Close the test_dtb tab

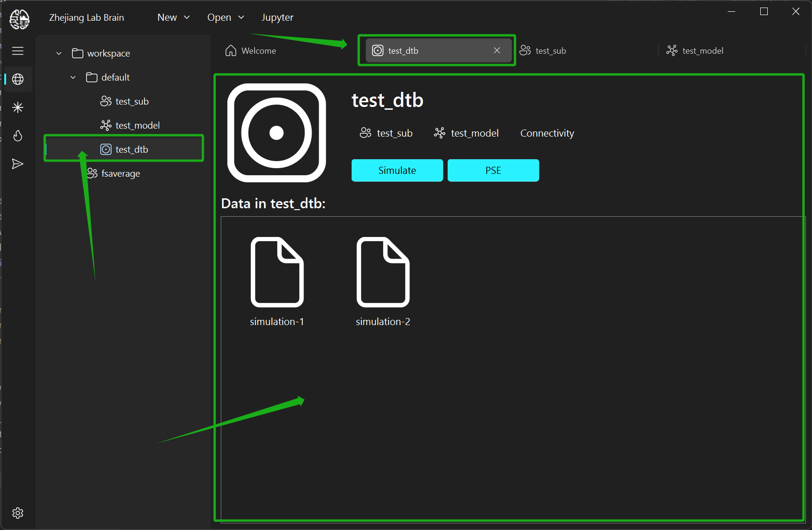pyautogui.click(x=497, y=50)
